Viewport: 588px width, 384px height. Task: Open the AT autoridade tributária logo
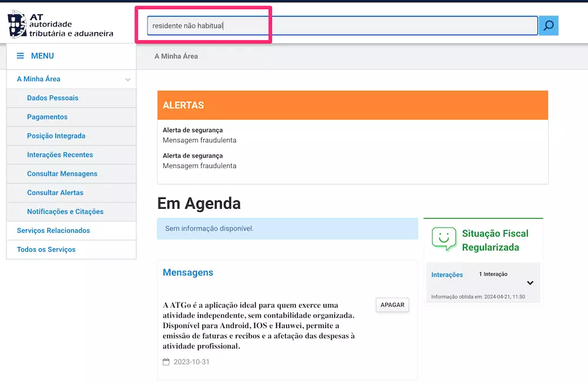pos(61,25)
